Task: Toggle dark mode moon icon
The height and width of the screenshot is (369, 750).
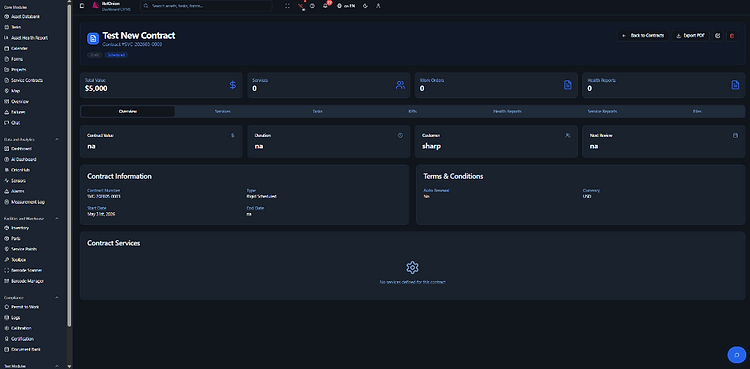Action: pos(365,6)
